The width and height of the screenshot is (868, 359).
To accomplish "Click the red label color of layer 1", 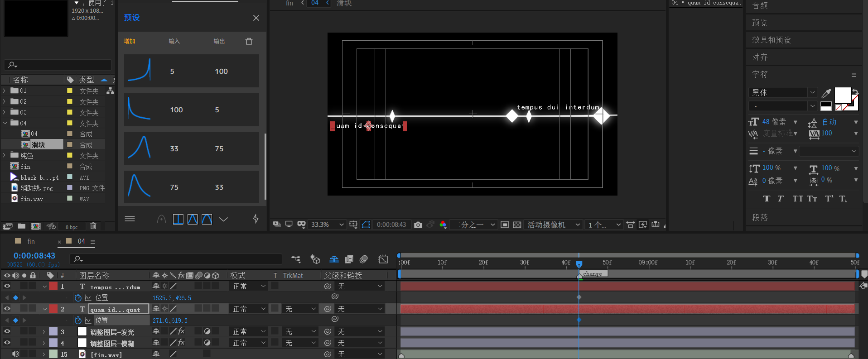I will click(x=53, y=286).
